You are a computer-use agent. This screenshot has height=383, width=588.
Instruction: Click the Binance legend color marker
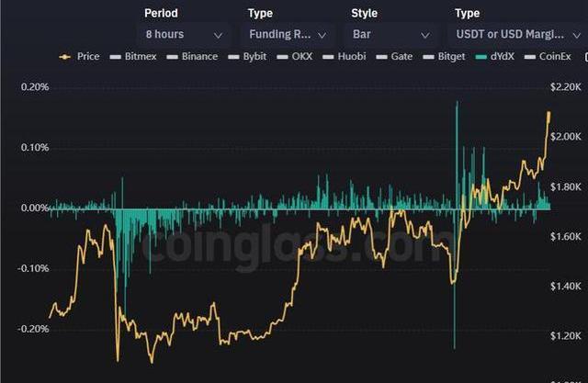pyautogui.click(x=174, y=57)
